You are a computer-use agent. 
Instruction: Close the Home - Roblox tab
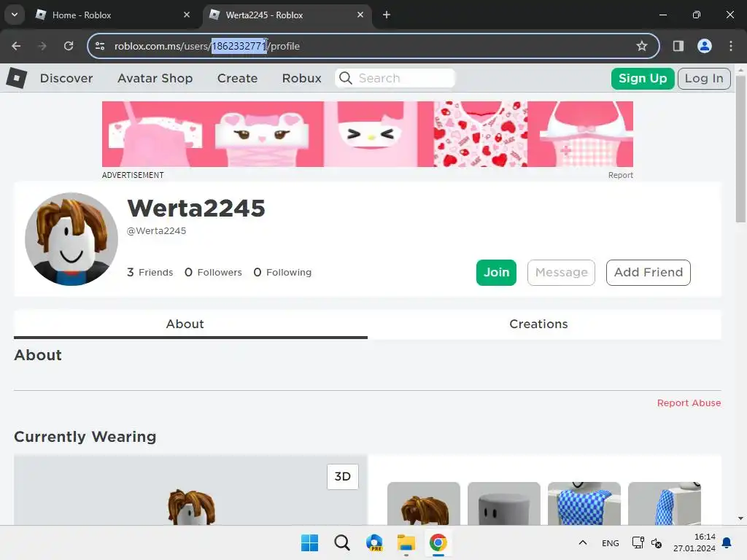[187, 15]
